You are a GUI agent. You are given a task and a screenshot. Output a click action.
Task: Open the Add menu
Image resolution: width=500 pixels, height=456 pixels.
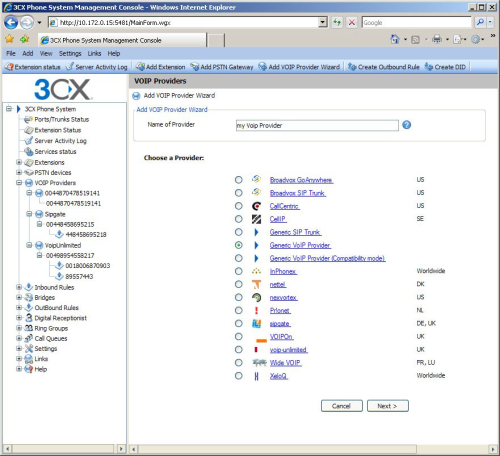coord(28,53)
